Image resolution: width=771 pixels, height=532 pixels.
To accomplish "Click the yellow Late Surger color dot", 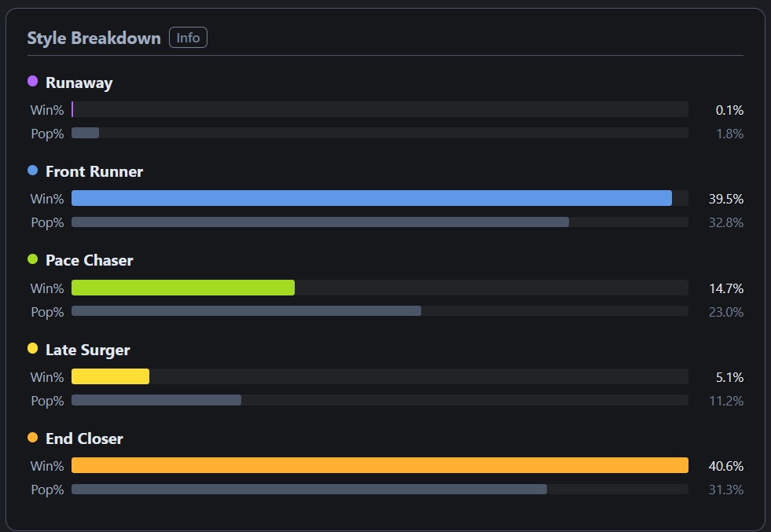I will (x=32, y=349).
